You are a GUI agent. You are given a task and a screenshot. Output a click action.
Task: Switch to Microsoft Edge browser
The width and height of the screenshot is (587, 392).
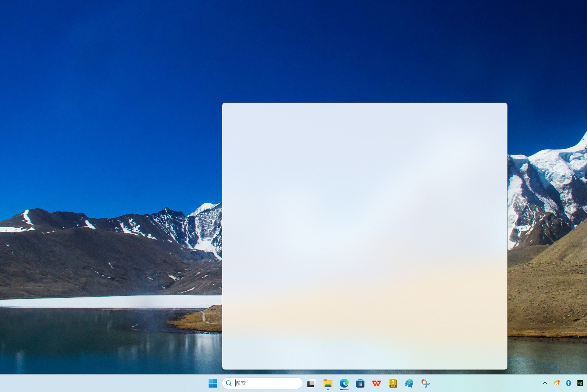pyautogui.click(x=344, y=383)
